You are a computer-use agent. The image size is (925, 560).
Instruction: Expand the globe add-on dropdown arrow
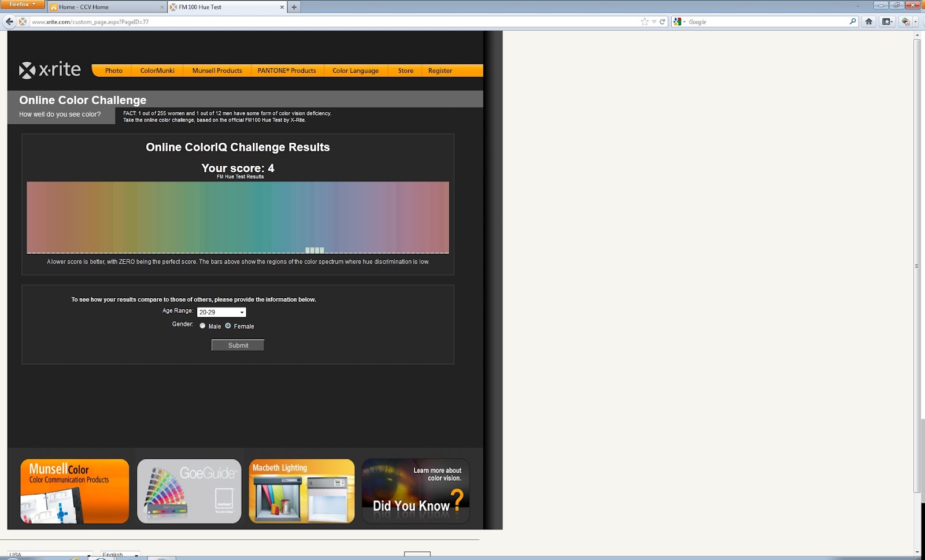tap(915, 22)
